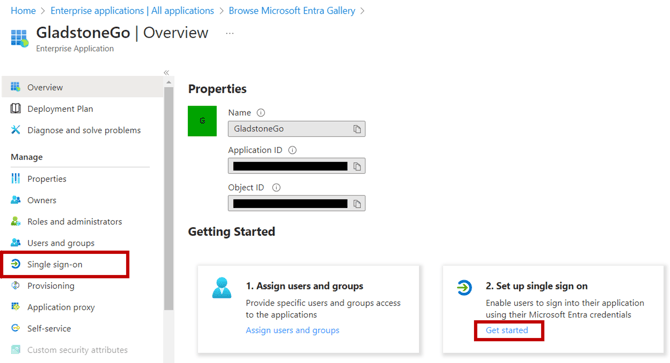Click the Application proxy icon
Screen dimensions: 670x363
click(x=15, y=307)
